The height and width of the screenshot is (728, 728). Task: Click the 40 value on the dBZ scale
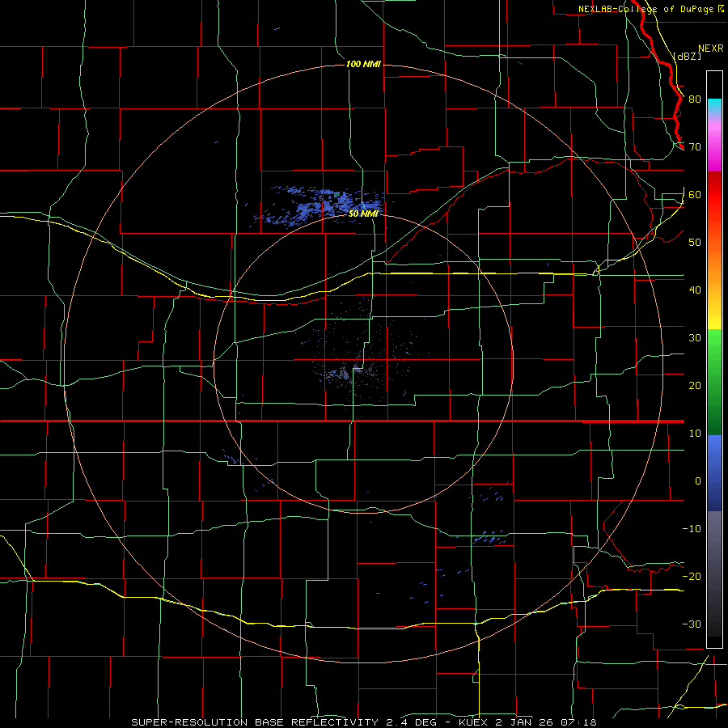[695, 290]
